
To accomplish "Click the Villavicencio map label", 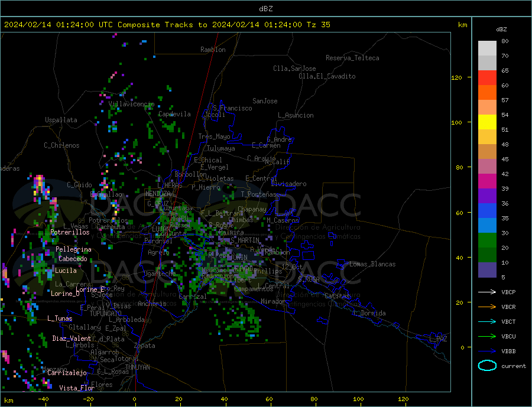I will (x=131, y=104).
